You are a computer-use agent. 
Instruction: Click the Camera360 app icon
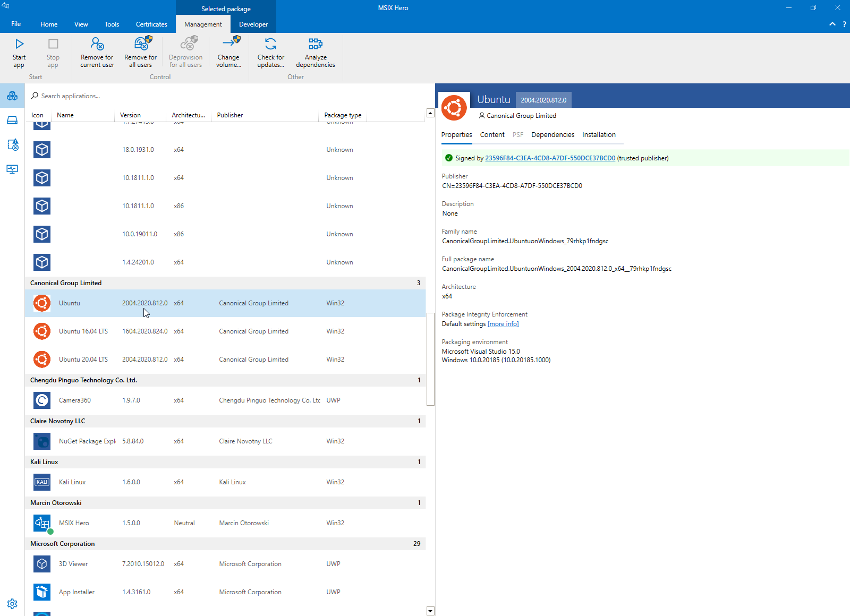(x=42, y=400)
